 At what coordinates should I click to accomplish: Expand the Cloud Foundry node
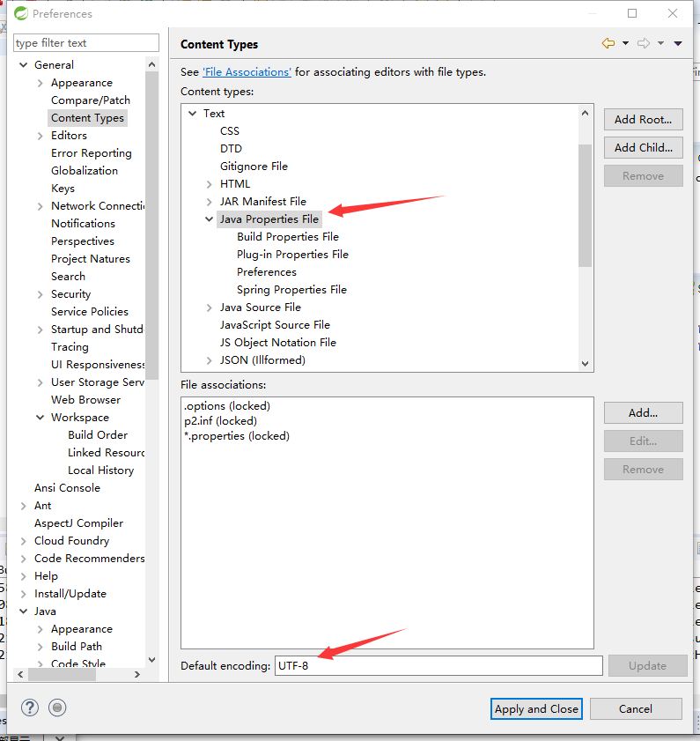point(23,542)
